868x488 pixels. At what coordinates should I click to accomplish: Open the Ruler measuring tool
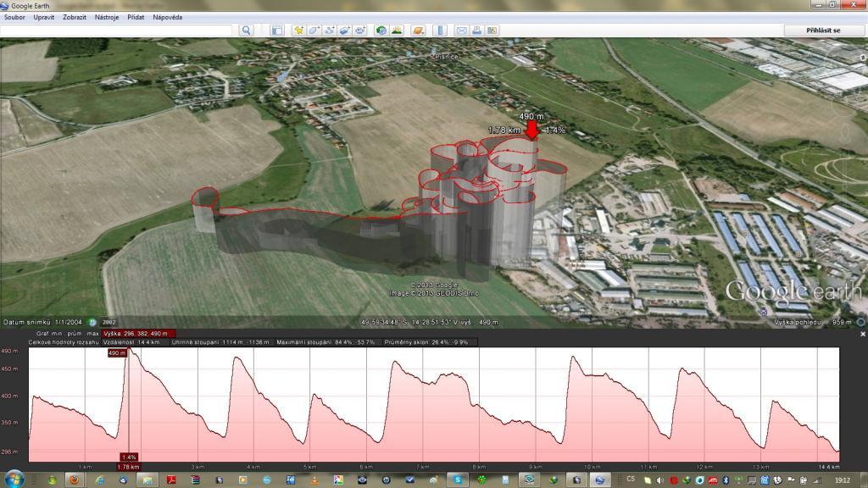[x=439, y=30]
